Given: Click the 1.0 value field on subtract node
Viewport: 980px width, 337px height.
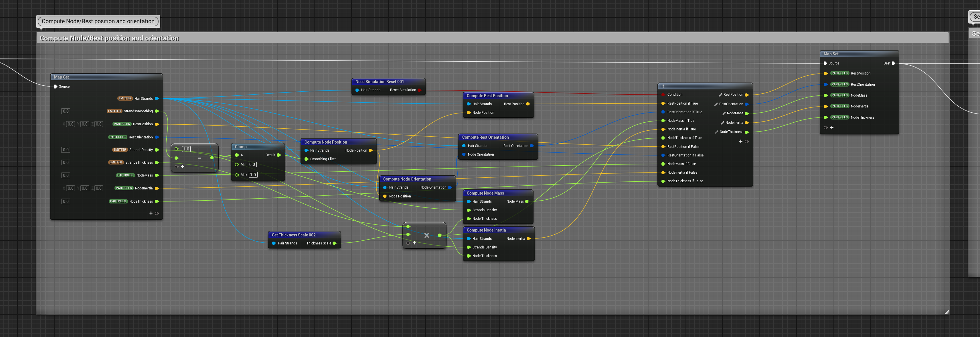Looking at the screenshot, I should pyautogui.click(x=186, y=149).
